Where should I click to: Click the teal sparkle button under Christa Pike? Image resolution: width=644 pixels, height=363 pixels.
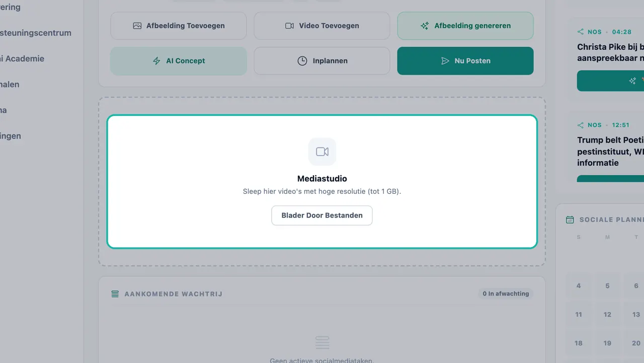click(610, 81)
